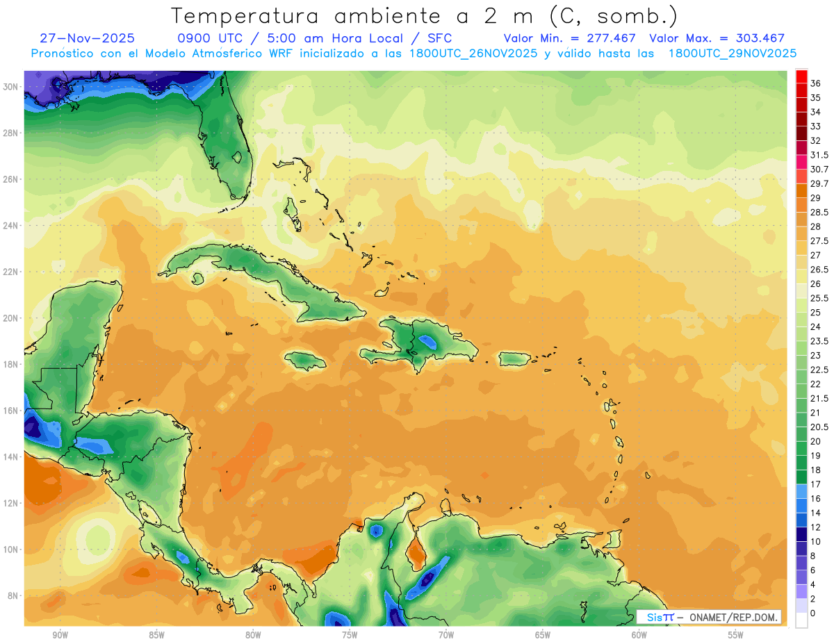Click the legend label '20.5'

coord(819,427)
